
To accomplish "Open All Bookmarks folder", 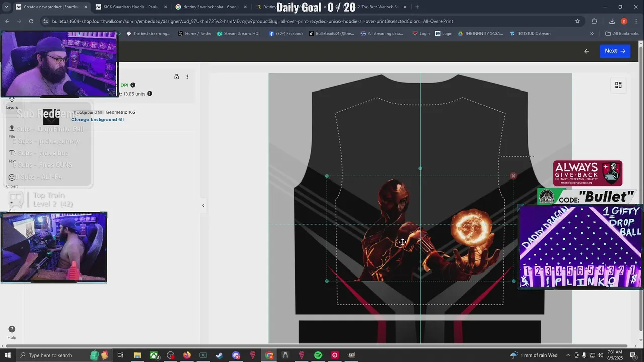I will click(622, 34).
